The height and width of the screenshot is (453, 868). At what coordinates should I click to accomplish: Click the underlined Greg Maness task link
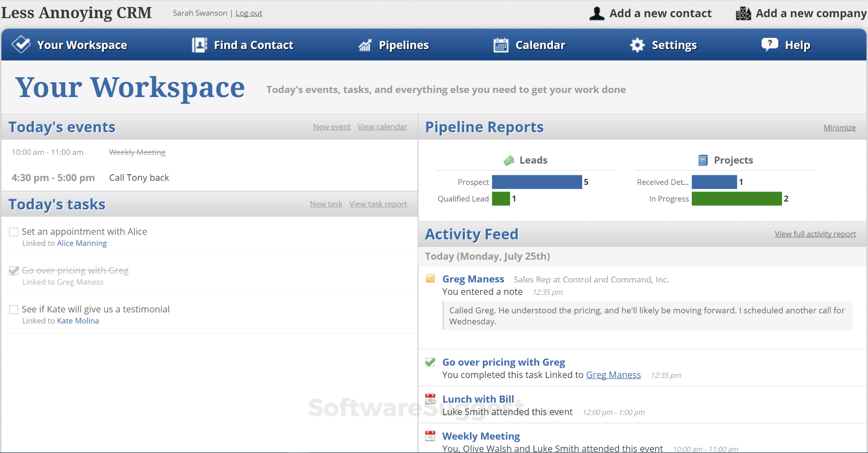pos(613,375)
